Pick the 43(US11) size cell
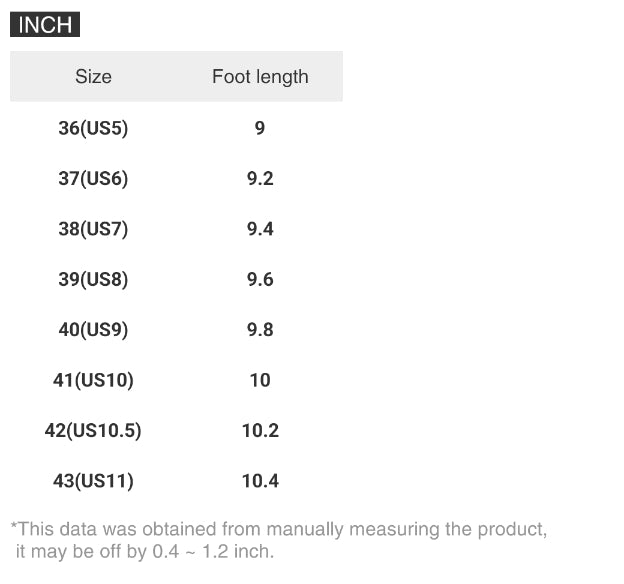 93,481
